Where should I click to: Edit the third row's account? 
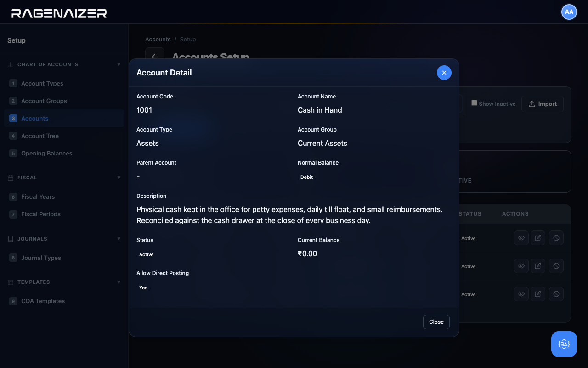tap(538, 294)
